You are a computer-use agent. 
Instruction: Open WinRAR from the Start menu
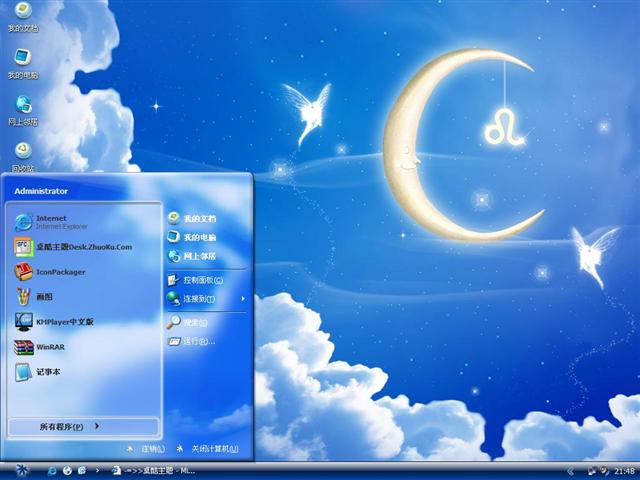[48, 347]
